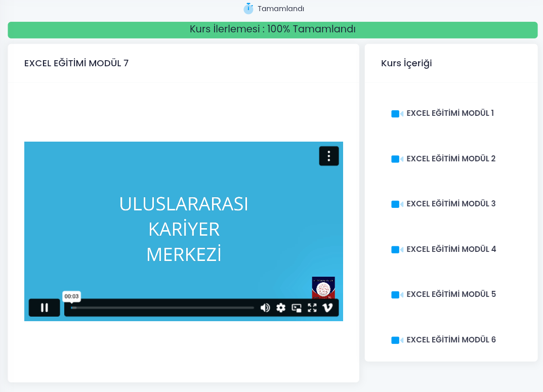This screenshot has width=543, height=392.
Task: Click the camera icon for MODÜL 5
Action: (397, 295)
